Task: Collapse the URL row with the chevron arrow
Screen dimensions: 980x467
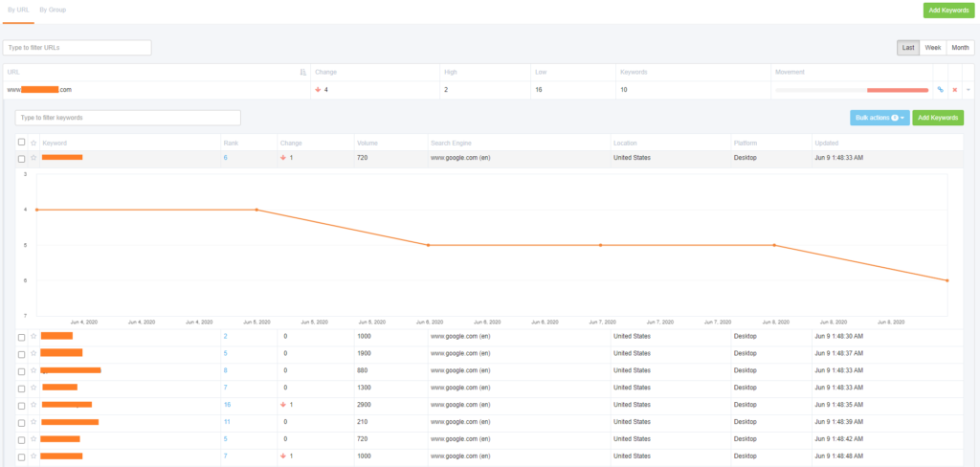Action: (x=969, y=90)
